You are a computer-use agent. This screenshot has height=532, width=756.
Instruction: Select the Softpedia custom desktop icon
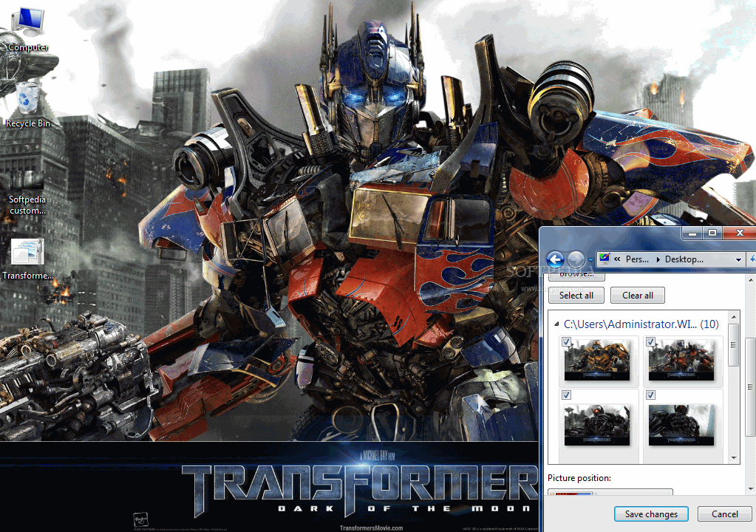pyautogui.click(x=27, y=192)
